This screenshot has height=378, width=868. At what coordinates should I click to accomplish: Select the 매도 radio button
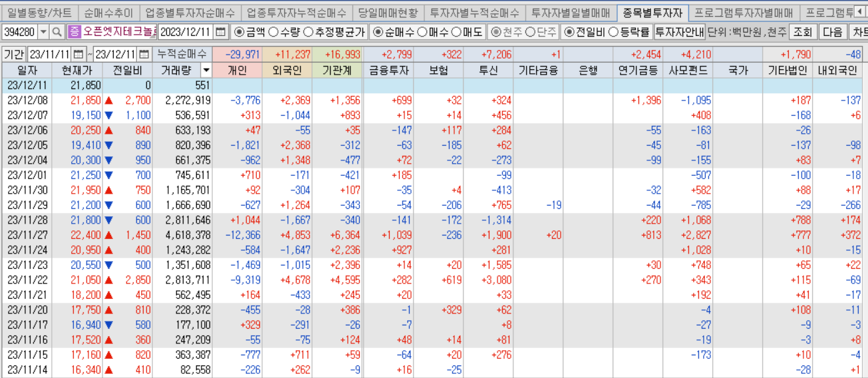[456, 32]
